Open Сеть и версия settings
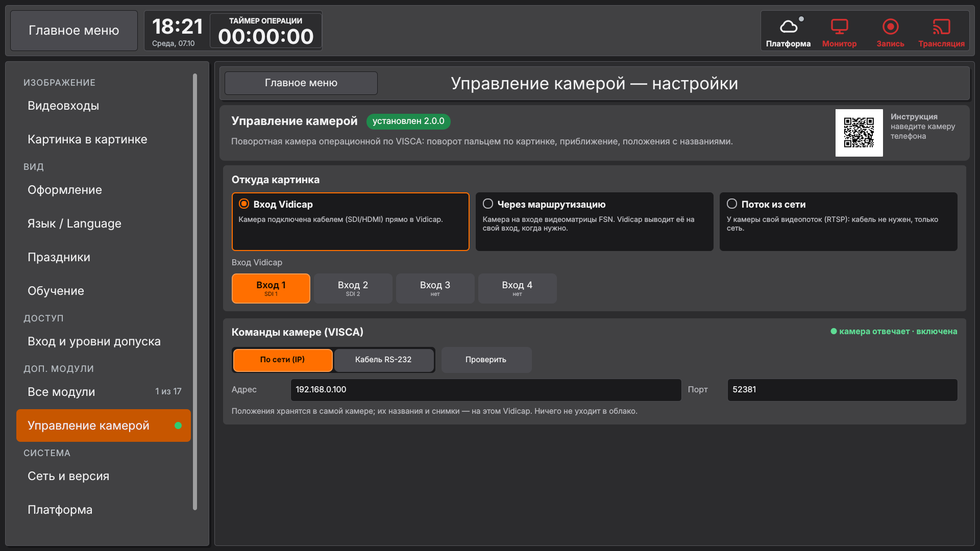This screenshot has height=551, width=980. 104,476
